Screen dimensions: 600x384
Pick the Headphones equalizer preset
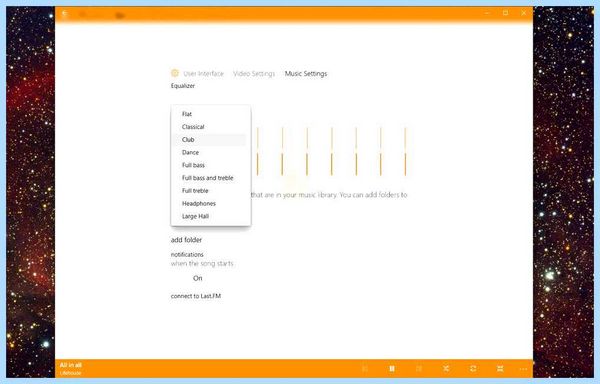tap(210, 203)
